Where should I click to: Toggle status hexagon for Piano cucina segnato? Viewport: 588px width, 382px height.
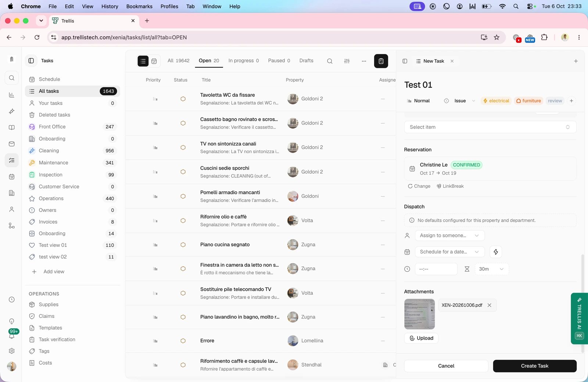coord(183,245)
